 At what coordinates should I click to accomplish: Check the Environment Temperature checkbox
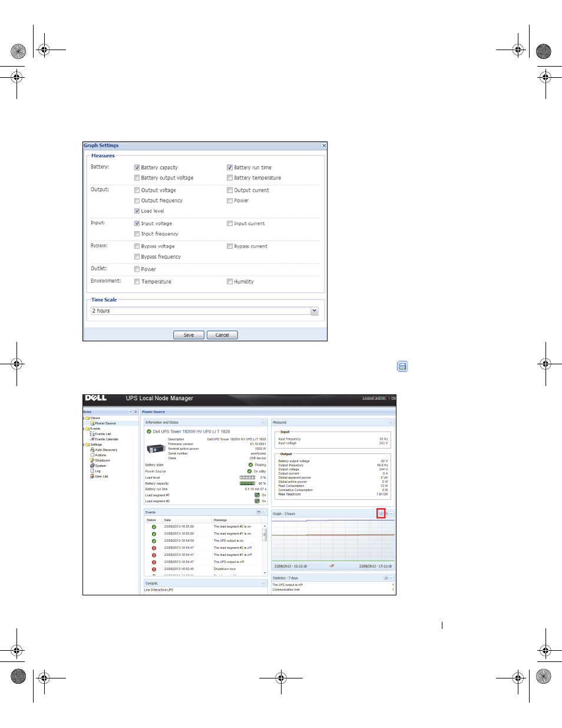pyautogui.click(x=137, y=282)
